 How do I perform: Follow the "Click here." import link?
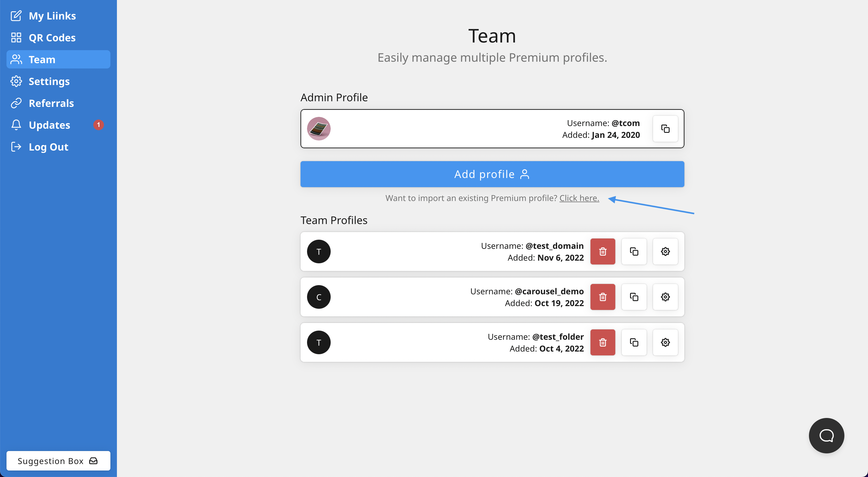click(579, 198)
